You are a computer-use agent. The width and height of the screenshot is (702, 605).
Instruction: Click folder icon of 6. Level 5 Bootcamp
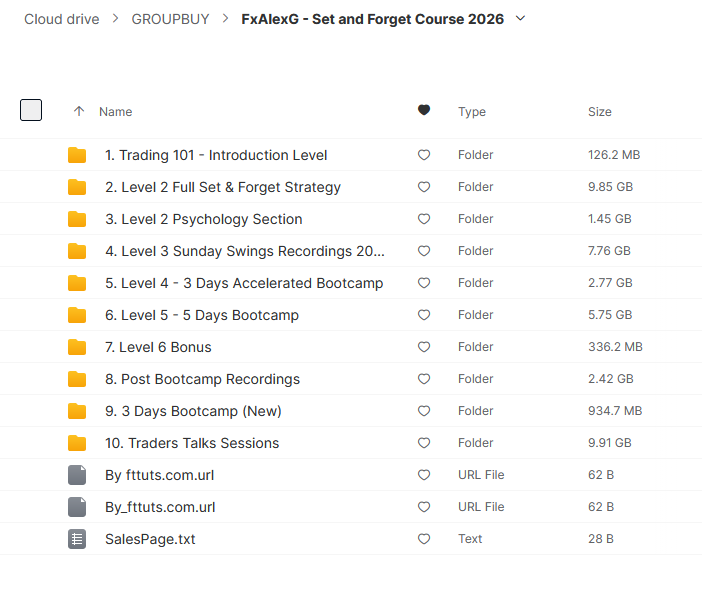[x=77, y=315]
